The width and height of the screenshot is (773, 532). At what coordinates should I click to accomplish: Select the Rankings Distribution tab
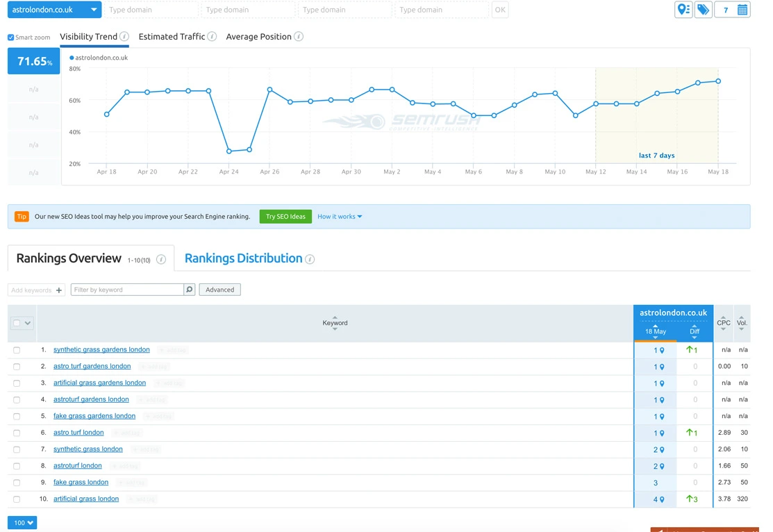pos(244,258)
